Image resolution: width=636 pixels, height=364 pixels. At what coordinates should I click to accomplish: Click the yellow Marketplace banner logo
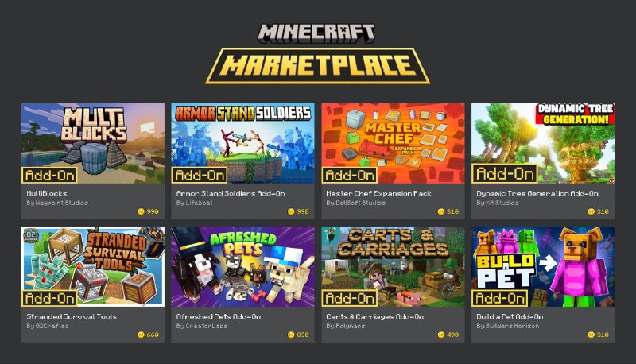pyautogui.click(x=318, y=66)
